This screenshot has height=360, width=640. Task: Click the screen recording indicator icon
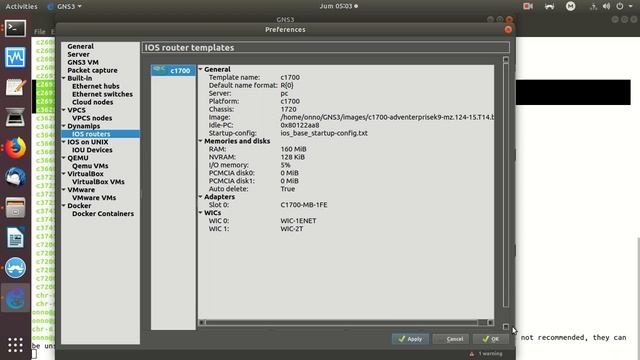pos(528,6)
